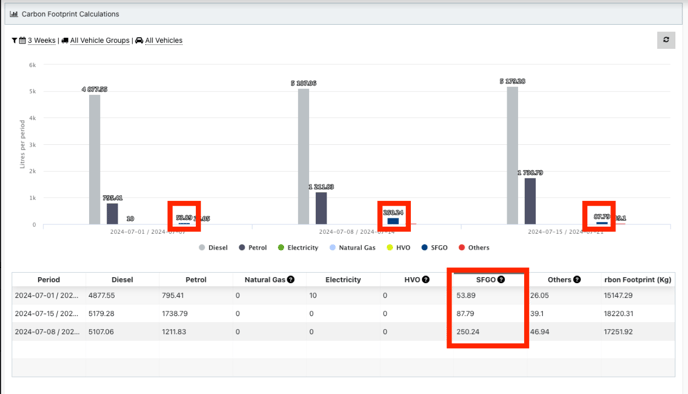Toggle SFGO series in chart legend
The image size is (688, 394).
pos(434,247)
